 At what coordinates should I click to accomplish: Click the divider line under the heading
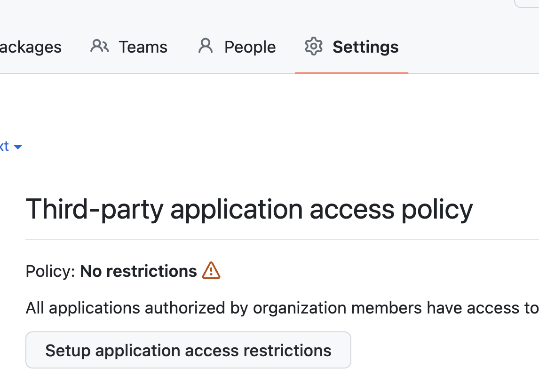tap(282, 239)
